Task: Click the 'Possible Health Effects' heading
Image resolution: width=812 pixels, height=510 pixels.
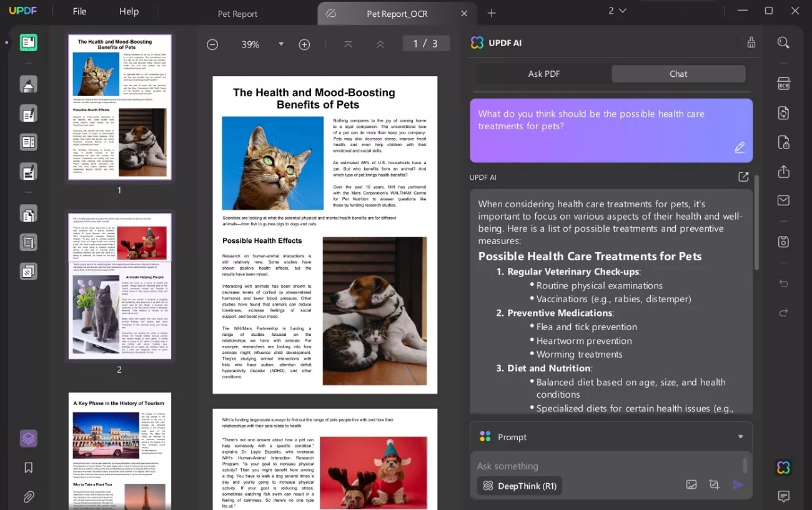Action: [x=262, y=241]
